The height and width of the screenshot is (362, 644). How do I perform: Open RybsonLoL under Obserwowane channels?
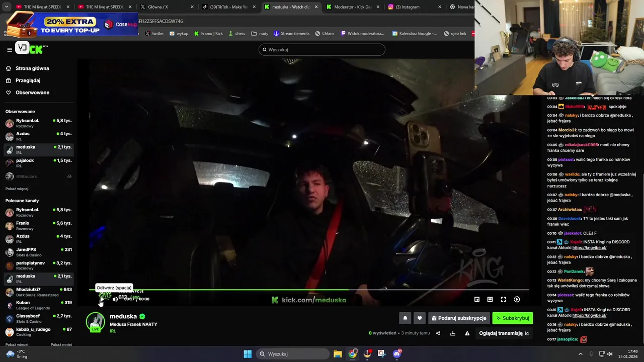coord(39,123)
